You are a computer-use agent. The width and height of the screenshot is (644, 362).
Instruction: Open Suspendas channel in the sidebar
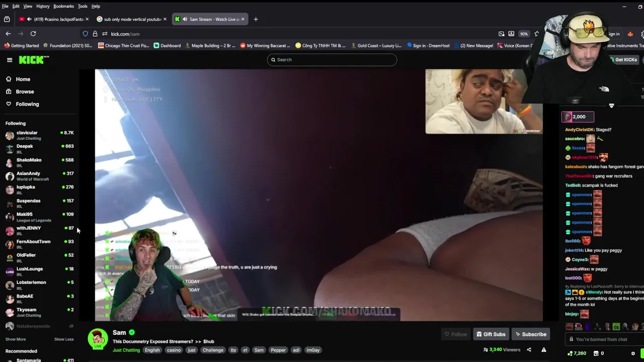click(x=39, y=203)
